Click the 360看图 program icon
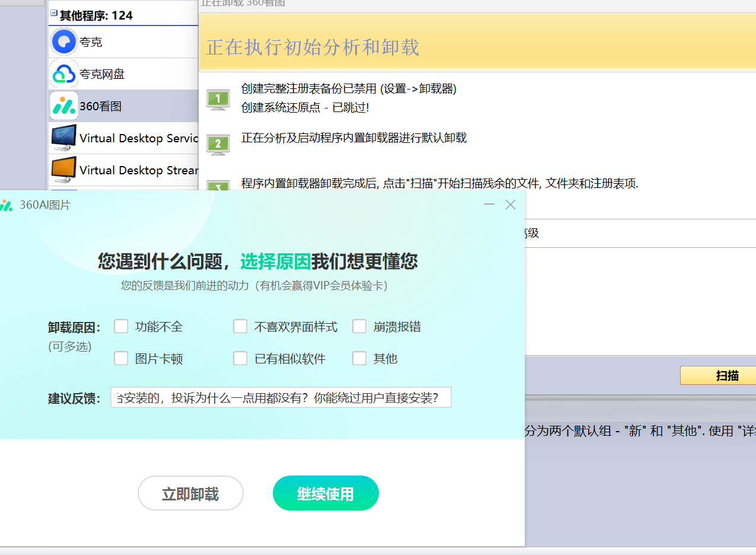Screen dimensions: 756x555 (x=64, y=106)
